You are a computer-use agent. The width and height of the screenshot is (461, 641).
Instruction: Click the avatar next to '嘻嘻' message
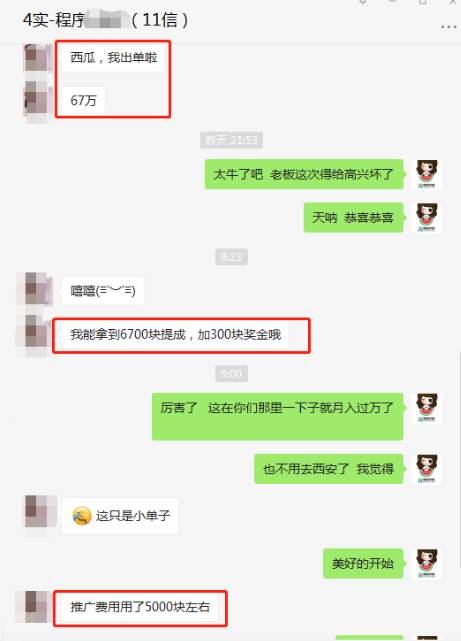[x=38, y=289]
